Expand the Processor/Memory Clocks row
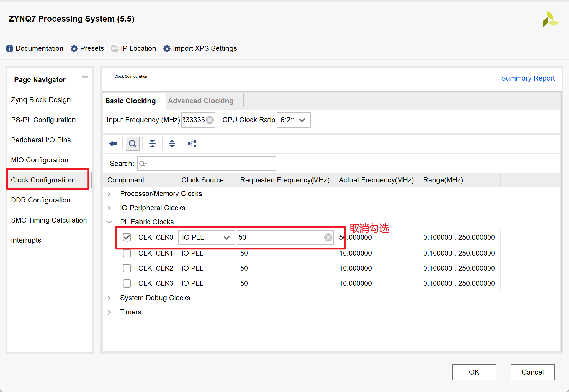Image resolution: width=569 pixels, height=392 pixels. click(109, 194)
